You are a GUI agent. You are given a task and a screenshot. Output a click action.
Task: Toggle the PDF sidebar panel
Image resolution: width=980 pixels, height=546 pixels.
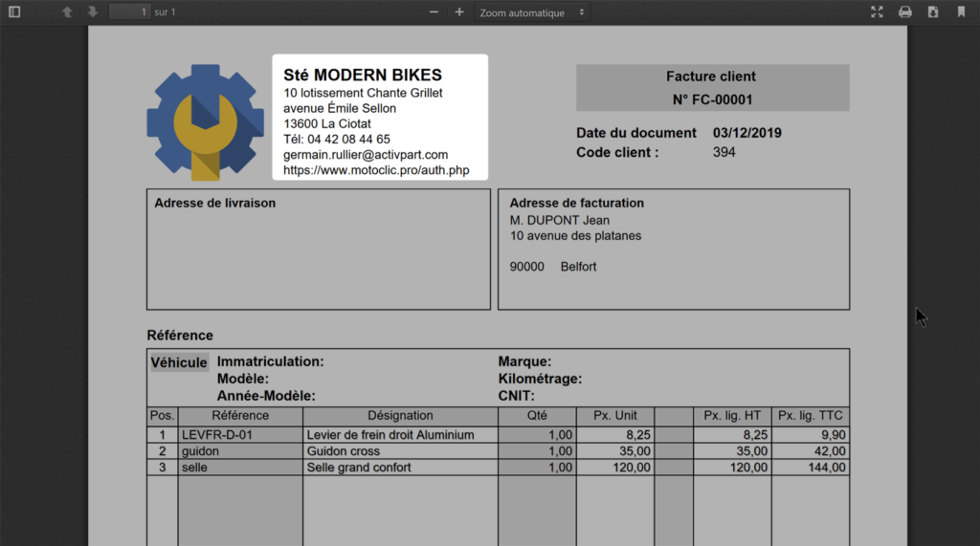pos(14,12)
